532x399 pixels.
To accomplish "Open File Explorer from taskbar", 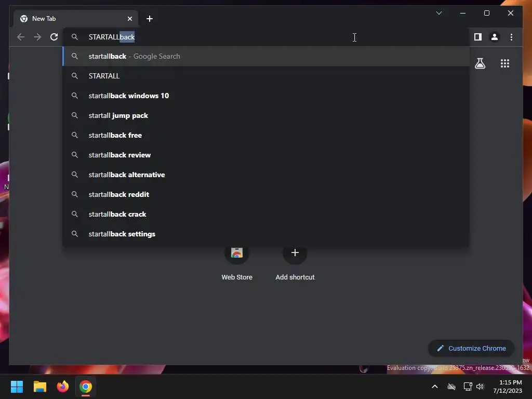I will coord(39,387).
